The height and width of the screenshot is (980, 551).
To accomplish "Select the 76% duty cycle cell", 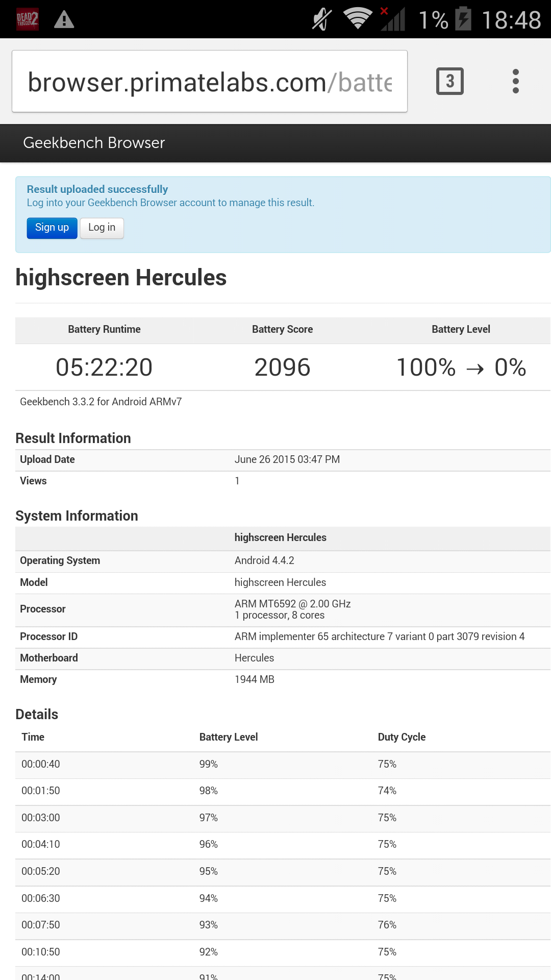I will [387, 925].
